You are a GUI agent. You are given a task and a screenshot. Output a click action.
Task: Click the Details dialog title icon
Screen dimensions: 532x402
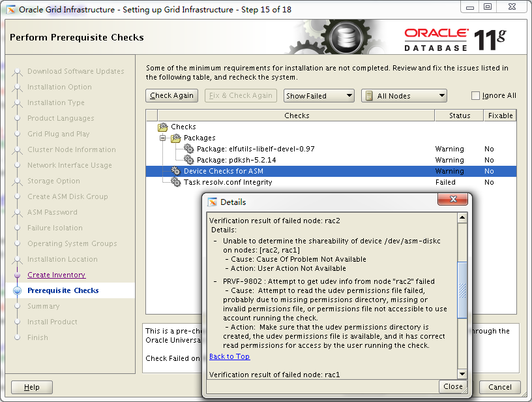coord(213,202)
